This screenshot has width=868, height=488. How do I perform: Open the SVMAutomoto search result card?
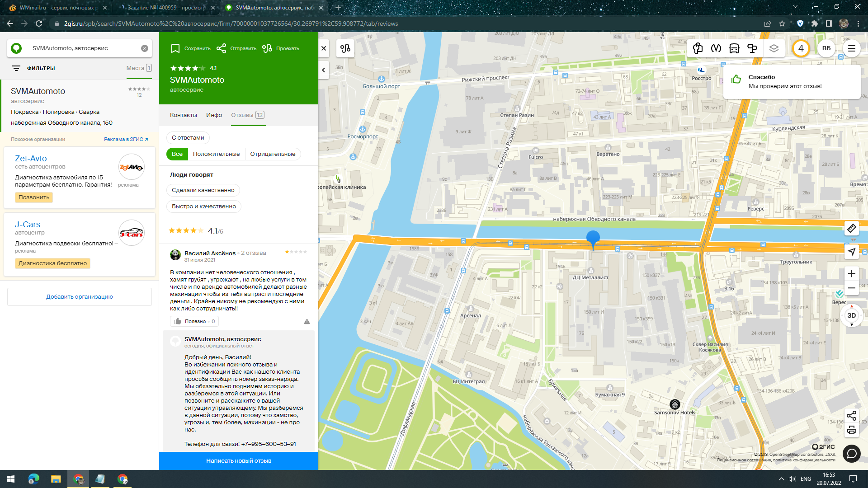coord(80,106)
